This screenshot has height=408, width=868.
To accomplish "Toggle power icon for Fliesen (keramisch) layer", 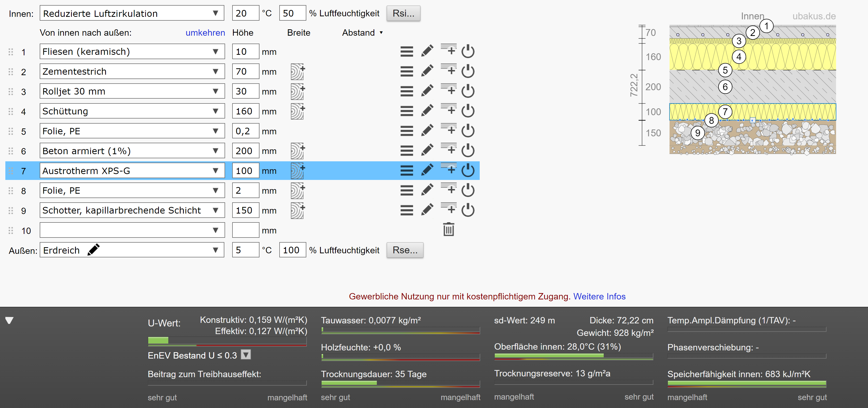I will point(468,51).
